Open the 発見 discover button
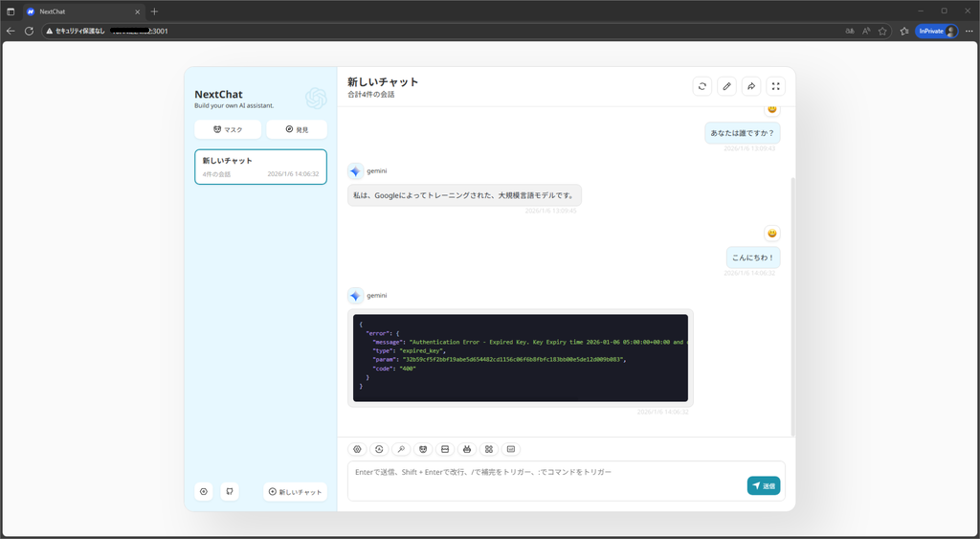The width and height of the screenshot is (980, 539). point(297,129)
